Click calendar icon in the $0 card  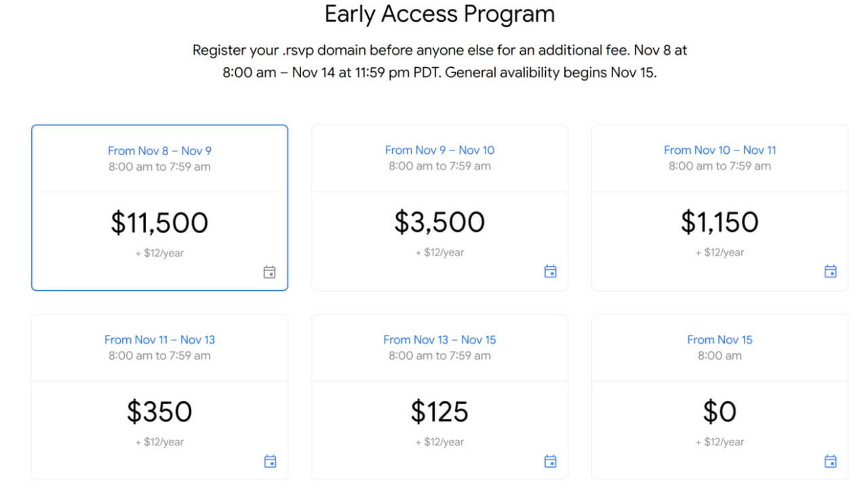[x=830, y=462]
